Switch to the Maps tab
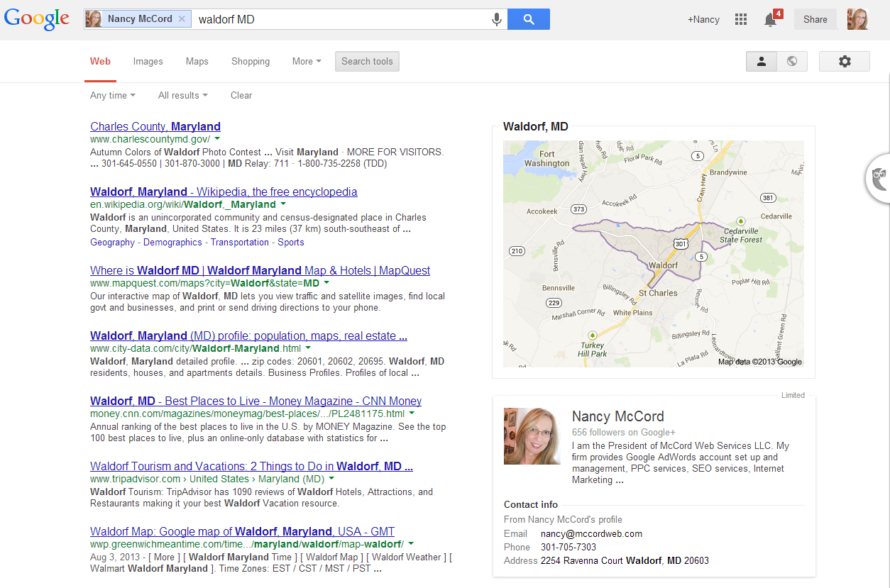Image resolution: width=890 pixels, height=588 pixels. [x=197, y=61]
